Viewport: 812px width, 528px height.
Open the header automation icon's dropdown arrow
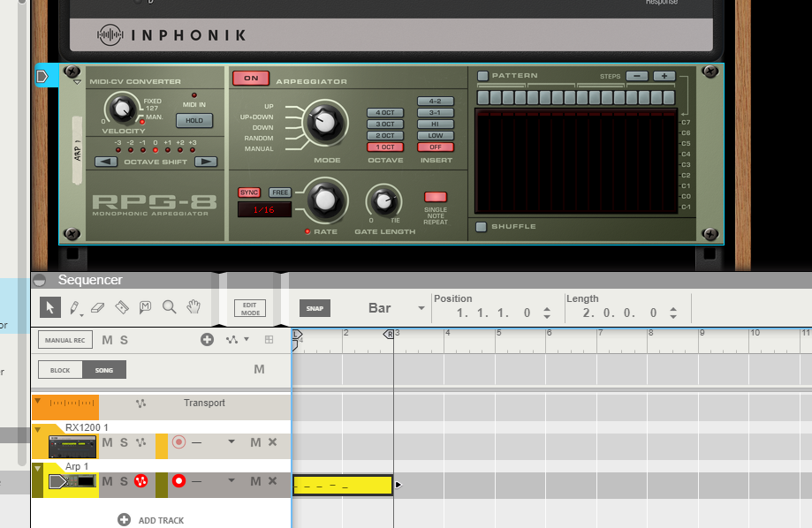[247, 339]
